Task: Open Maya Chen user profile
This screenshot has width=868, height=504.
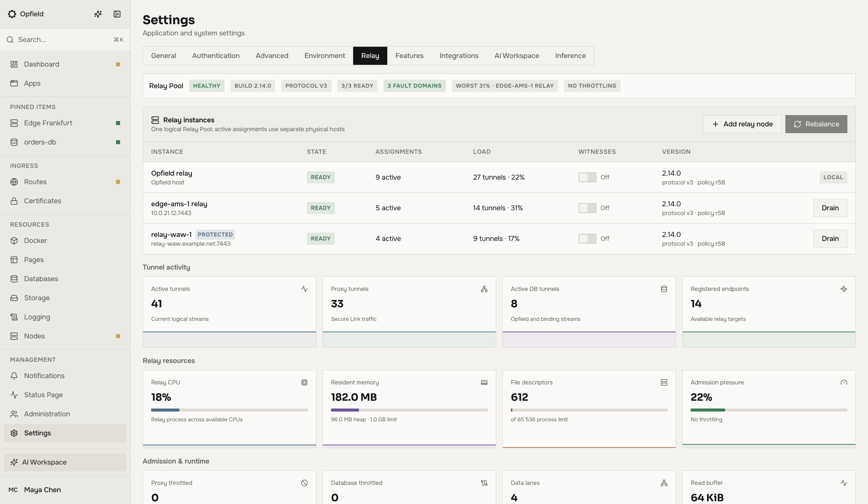Action: point(65,490)
